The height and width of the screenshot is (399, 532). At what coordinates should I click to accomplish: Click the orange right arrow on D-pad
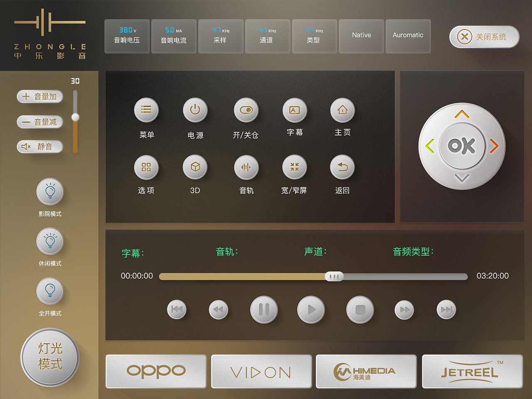pyautogui.click(x=494, y=146)
